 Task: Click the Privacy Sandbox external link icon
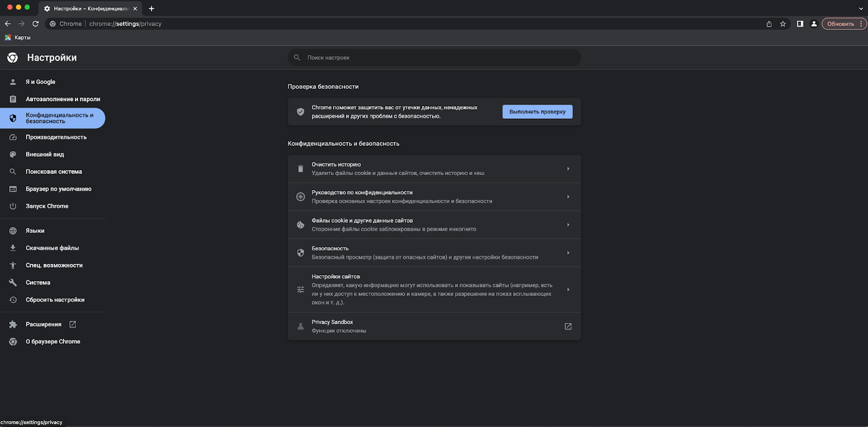(568, 326)
